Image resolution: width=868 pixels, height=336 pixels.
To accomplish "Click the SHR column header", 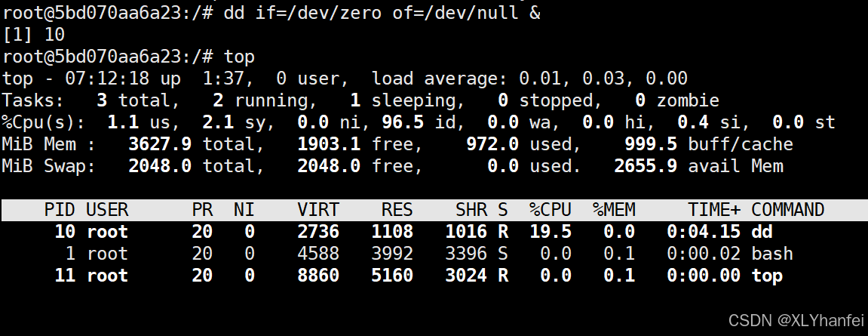I will 471,210.
